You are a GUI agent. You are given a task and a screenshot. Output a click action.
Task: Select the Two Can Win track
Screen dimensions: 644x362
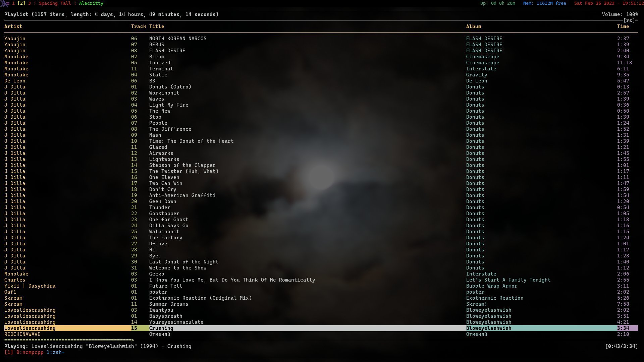(x=321, y=183)
